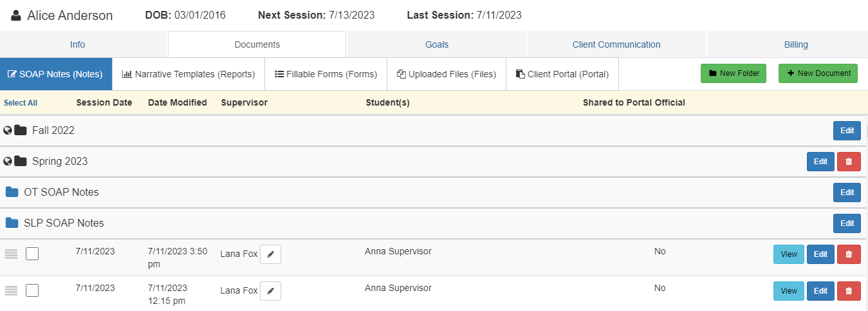Click Select All notes link
The height and width of the screenshot is (311, 868).
point(21,103)
